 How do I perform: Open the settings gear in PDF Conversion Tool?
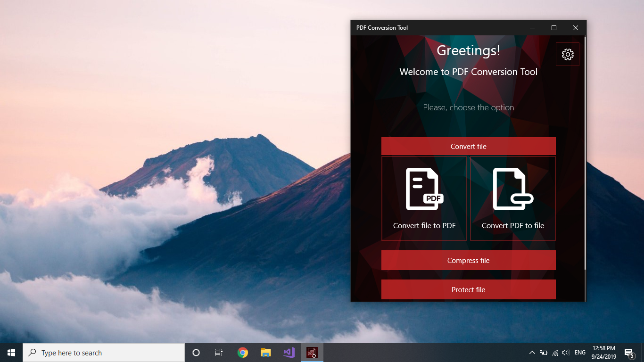click(567, 54)
